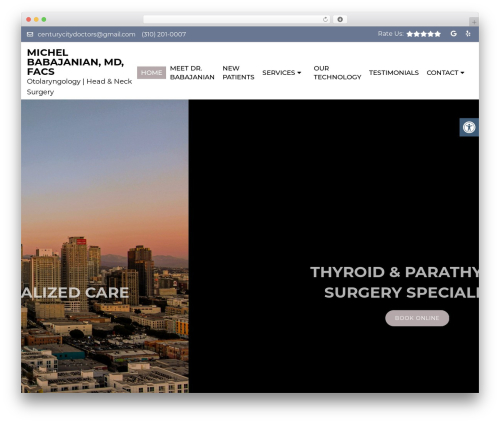Screen dimensions: 500x423
Task: Open the Google review icon
Action: [453, 34]
